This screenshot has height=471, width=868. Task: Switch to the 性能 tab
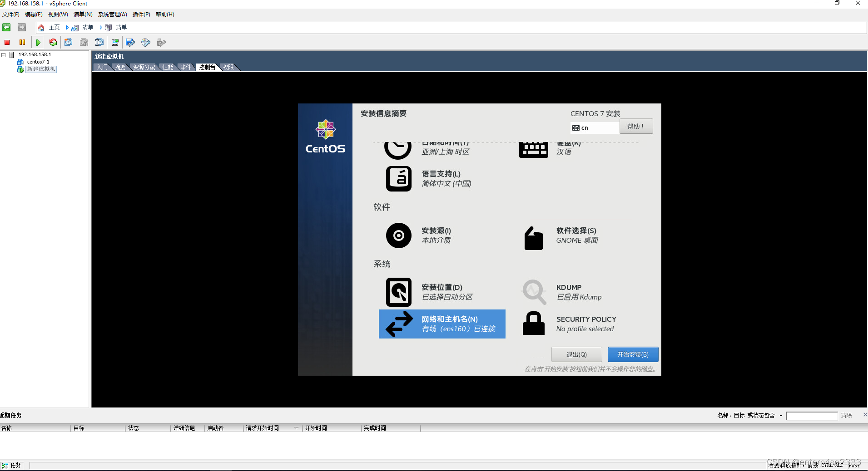tap(168, 67)
